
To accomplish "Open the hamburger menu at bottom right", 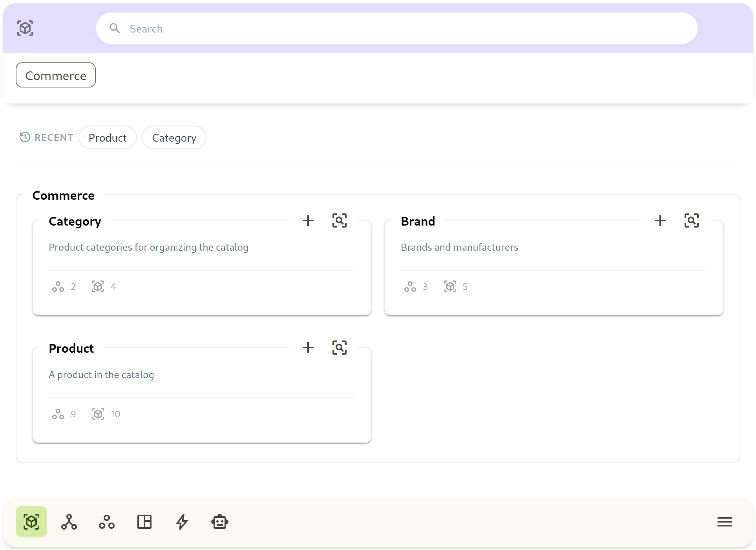I will [x=724, y=522].
